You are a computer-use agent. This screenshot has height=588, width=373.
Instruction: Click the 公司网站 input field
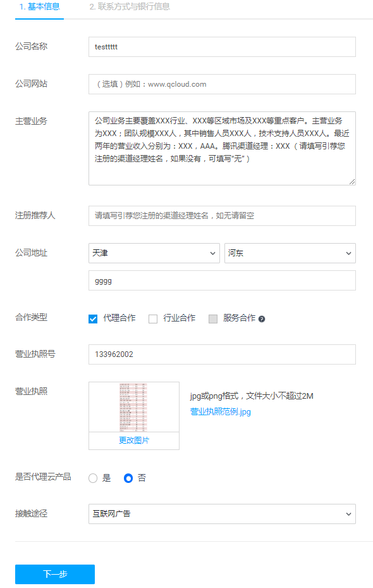point(222,84)
